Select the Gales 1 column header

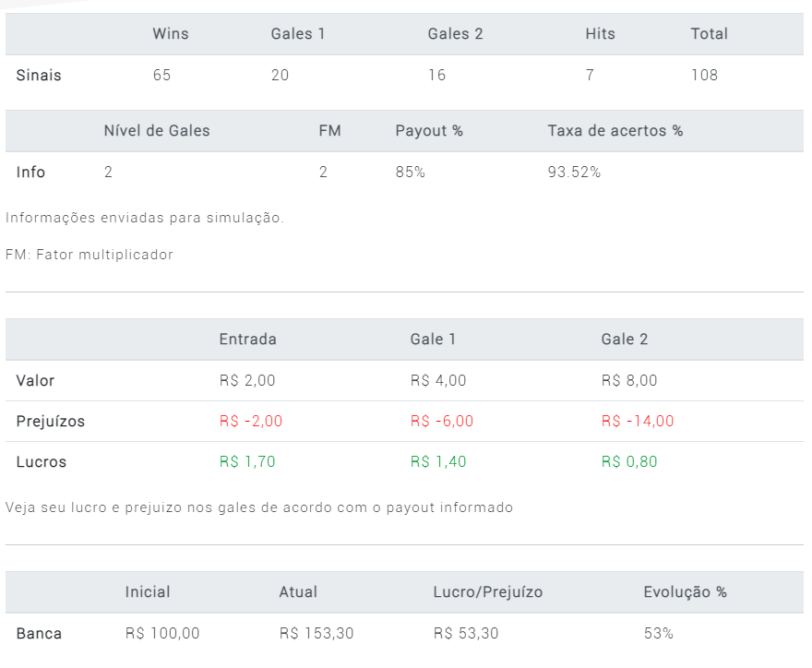298,33
